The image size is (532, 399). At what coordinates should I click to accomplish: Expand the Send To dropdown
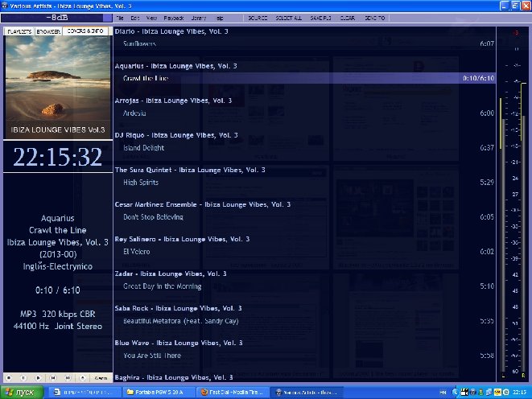(374, 18)
